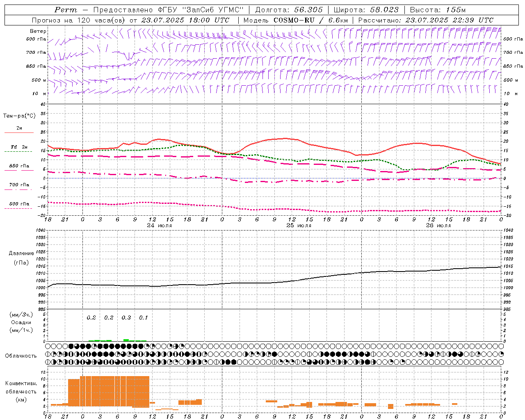
Task: Click the "Рассчитано: 23.07.2025 22:39 UTC" timestamp
Action: point(426,20)
